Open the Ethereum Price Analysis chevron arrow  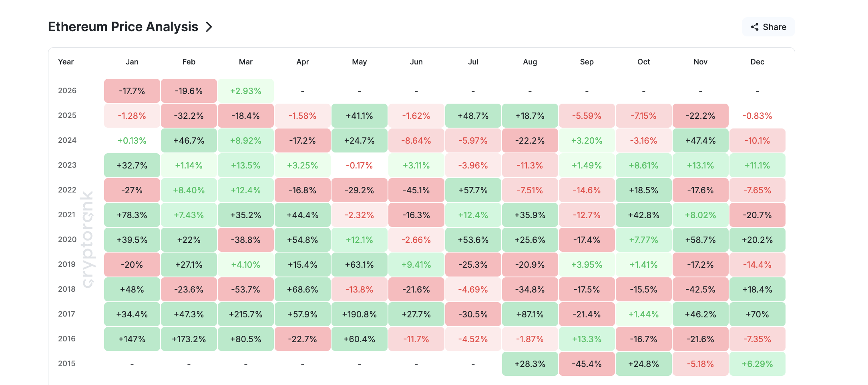(209, 27)
